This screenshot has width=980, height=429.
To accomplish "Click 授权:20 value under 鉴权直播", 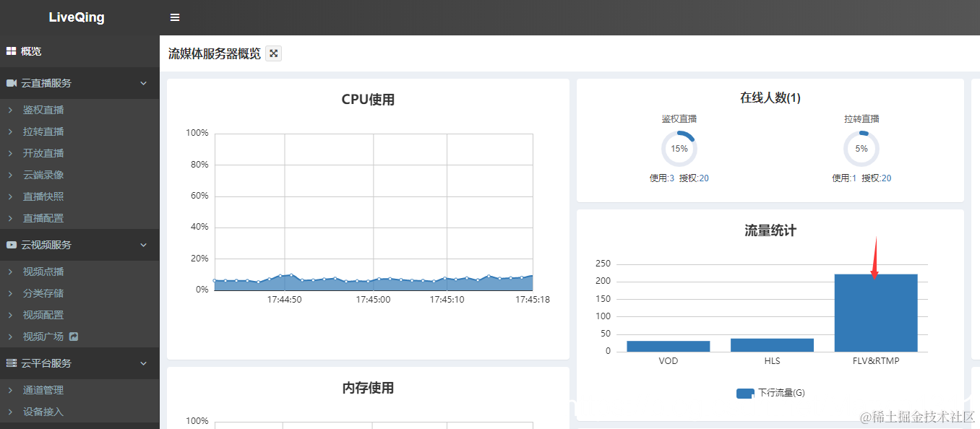I will pos(694,178).
